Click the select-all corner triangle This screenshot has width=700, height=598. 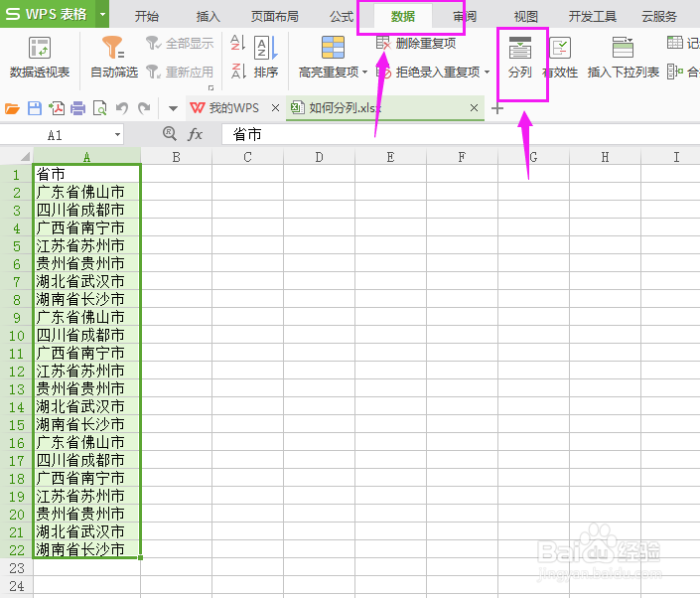coord(25,156)
